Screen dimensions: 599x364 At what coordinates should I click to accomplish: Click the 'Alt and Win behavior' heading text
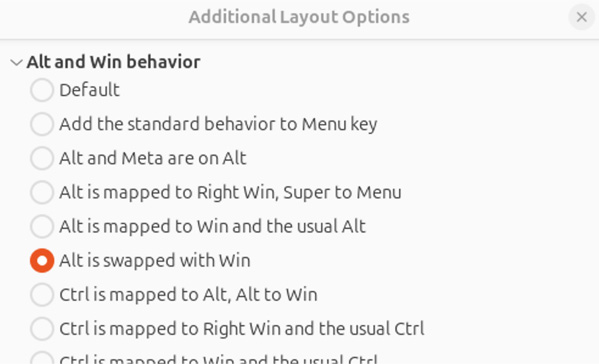coord(113,62)
